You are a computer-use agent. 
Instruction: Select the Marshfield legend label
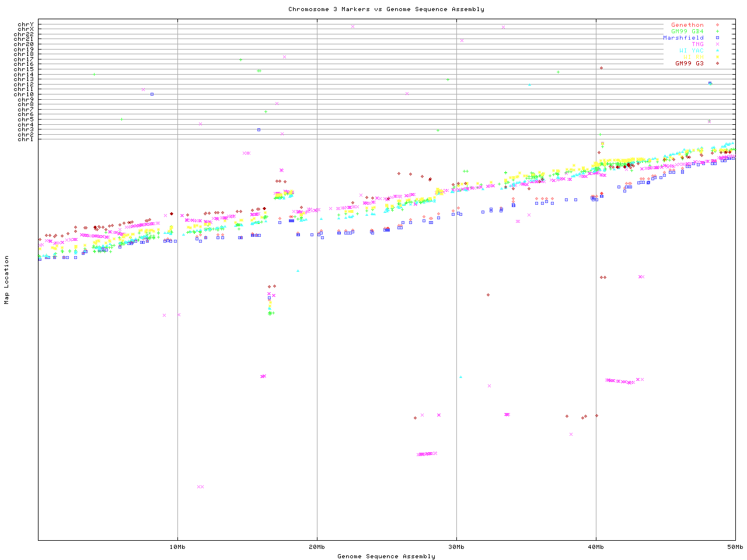click(683, 38)
